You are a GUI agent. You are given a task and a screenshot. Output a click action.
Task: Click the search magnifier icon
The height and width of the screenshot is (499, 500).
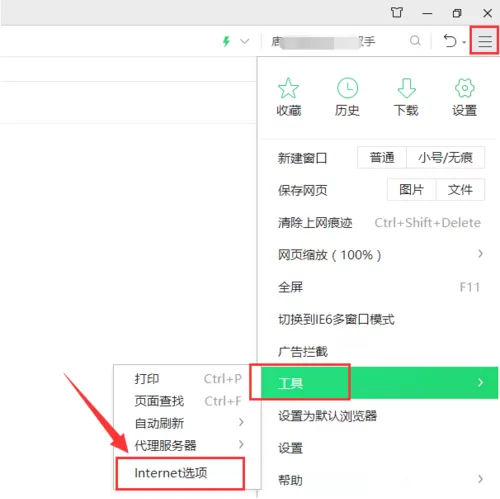click(415, 41)
